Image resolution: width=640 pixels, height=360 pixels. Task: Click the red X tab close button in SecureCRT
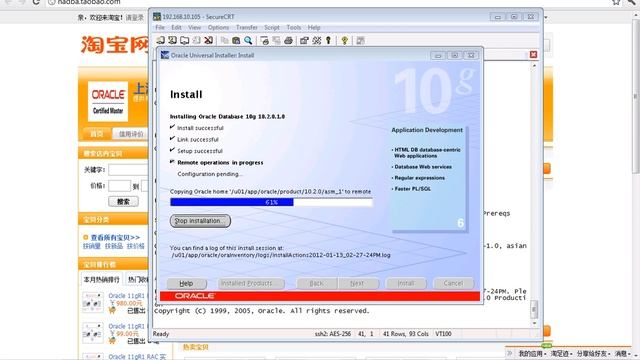[x=533, y=55]
